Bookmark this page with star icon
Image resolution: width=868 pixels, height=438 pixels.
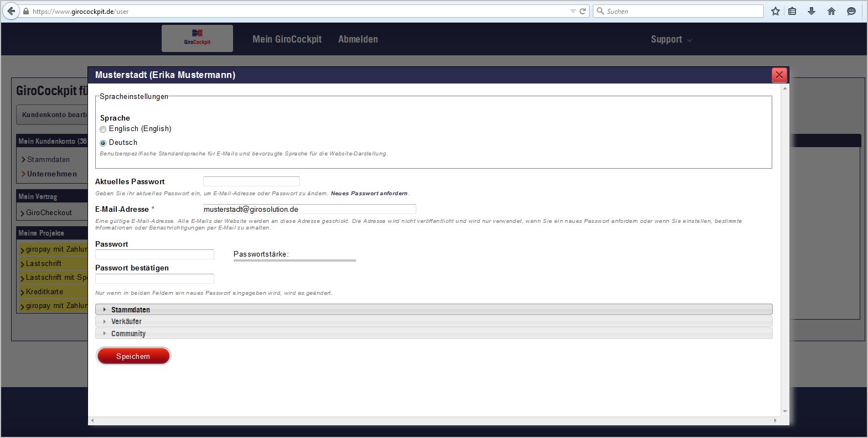tap(776, 11)
